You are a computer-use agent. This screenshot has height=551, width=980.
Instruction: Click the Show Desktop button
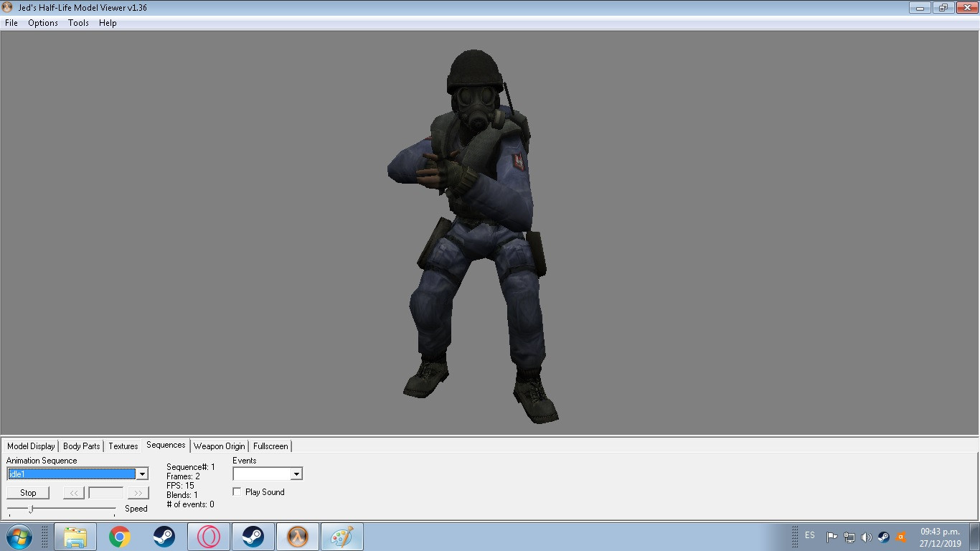tap(974, 537)
